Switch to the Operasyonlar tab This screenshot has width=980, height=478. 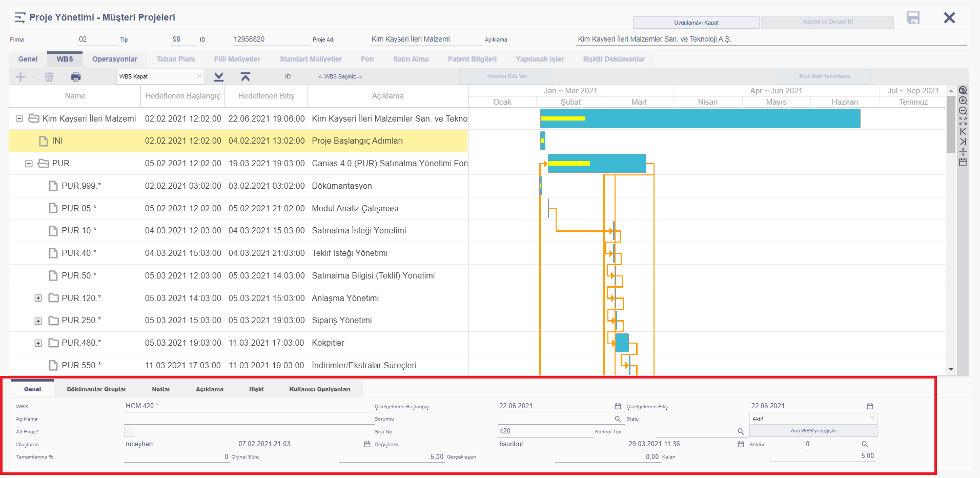[x=114, y=59]
